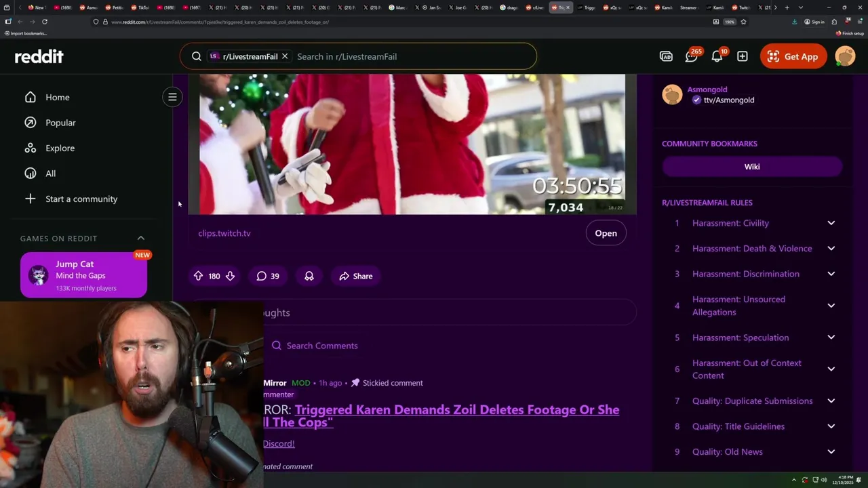Reload the page in browser

(45, 22)
